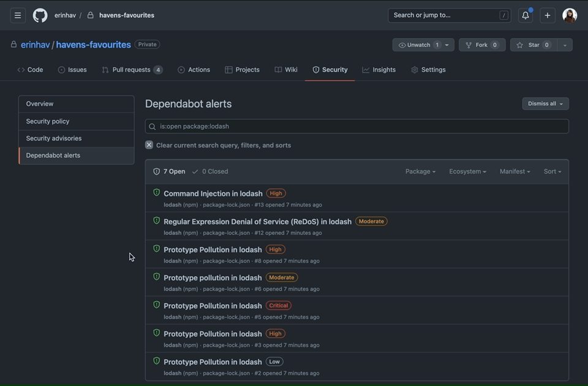588x386 pixels.
Task: Expand the Dismiss all dropdown
Action: tap(545, 103)
